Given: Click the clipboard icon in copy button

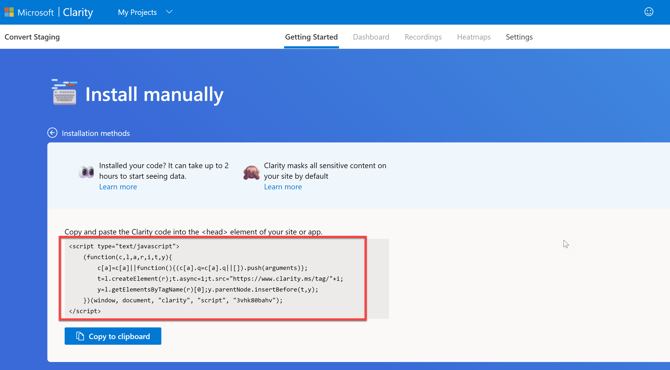Looking at the screenshot, I should 80,336.
